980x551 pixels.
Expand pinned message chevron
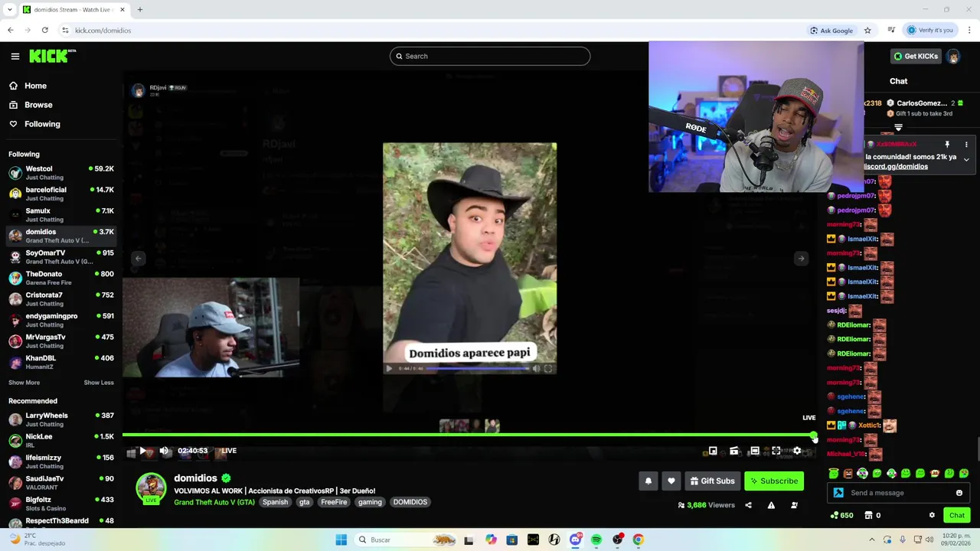(966, 160)
